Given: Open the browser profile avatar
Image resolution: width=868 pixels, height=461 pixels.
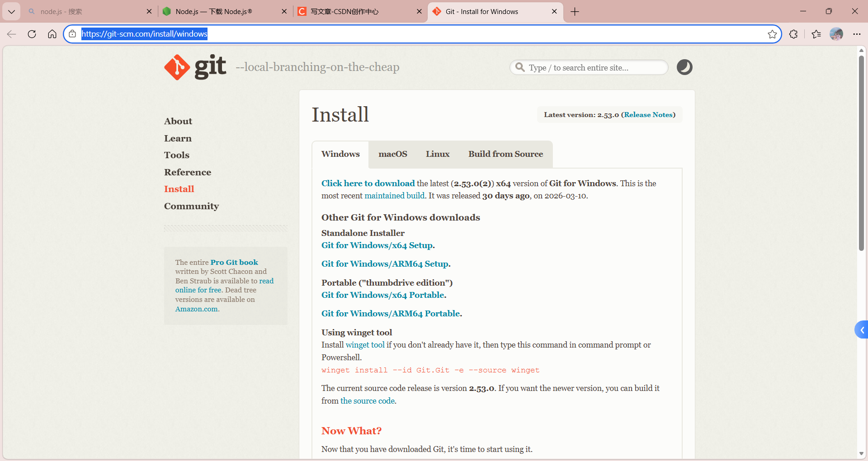Looking at the screenshot, I should coord(836,34).
